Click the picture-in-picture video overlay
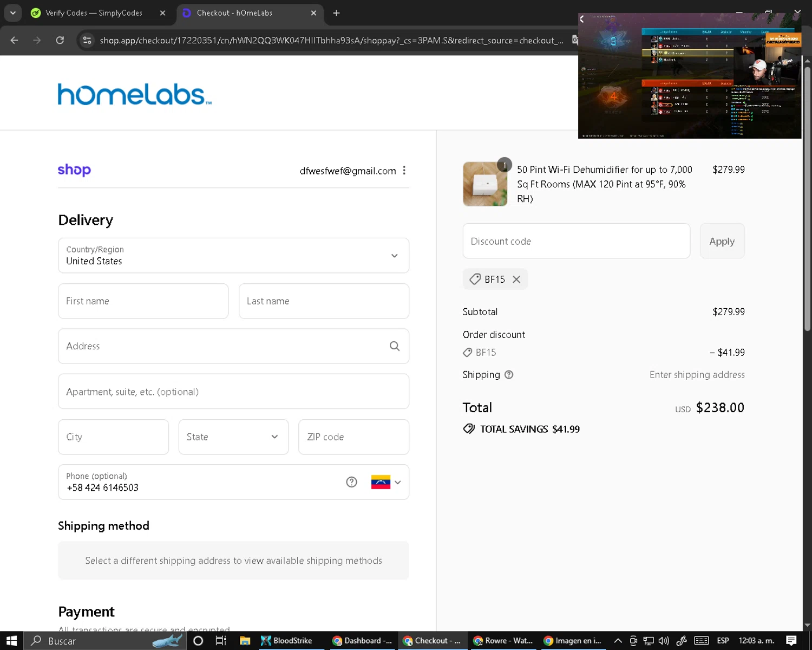Screen dimensions: 812x650 pos(690,76)
